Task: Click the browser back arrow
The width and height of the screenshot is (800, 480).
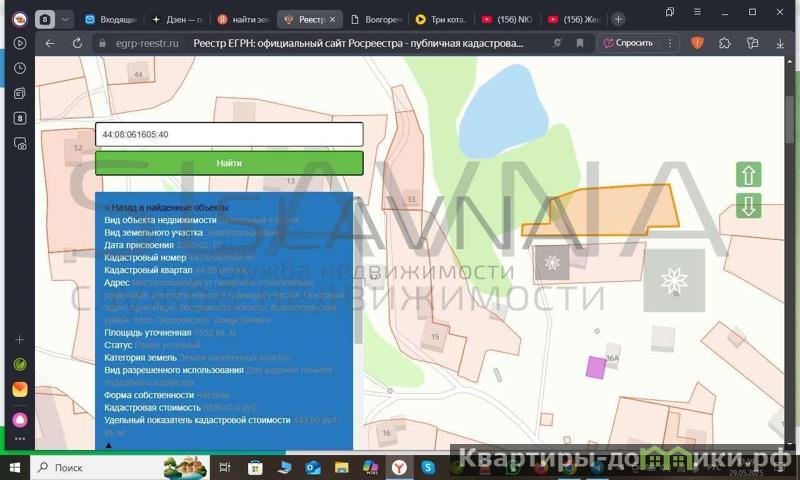Action: coord(50,44)
